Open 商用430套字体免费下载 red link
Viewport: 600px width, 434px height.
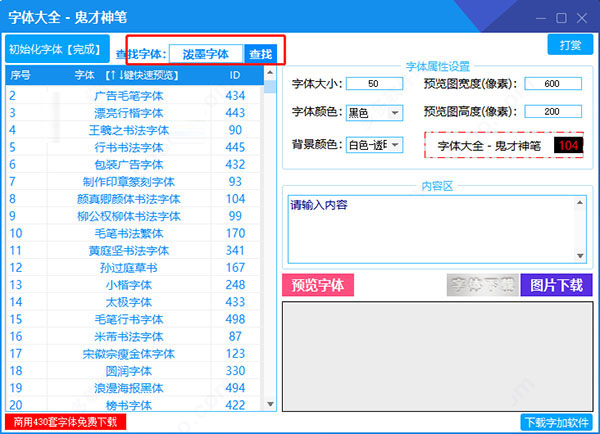[x=65, y=422]
